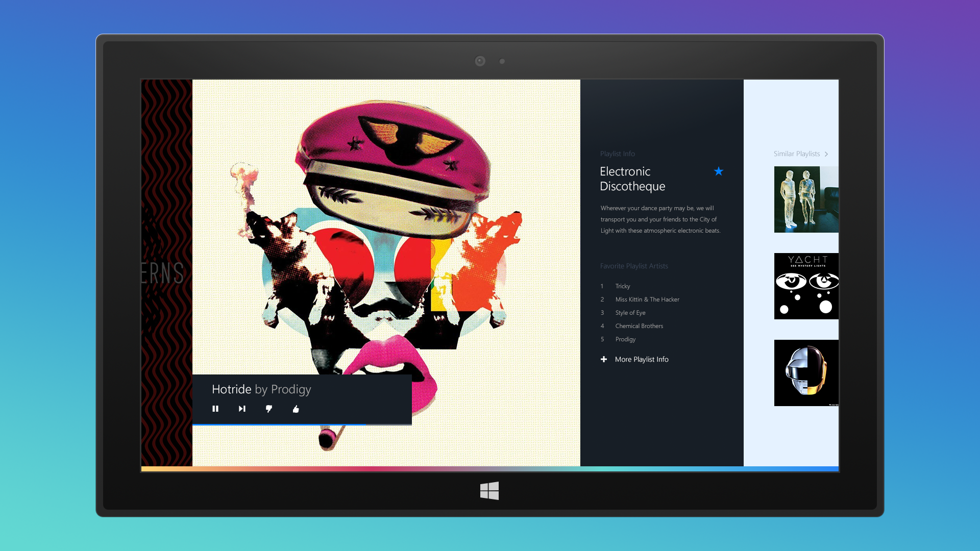Select artist Tricky

pos(623,286)
